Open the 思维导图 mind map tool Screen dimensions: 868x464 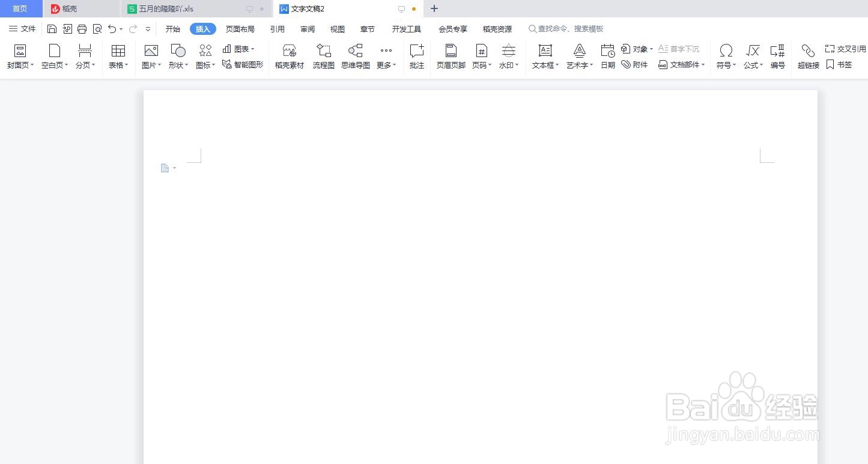click(355, 56)
